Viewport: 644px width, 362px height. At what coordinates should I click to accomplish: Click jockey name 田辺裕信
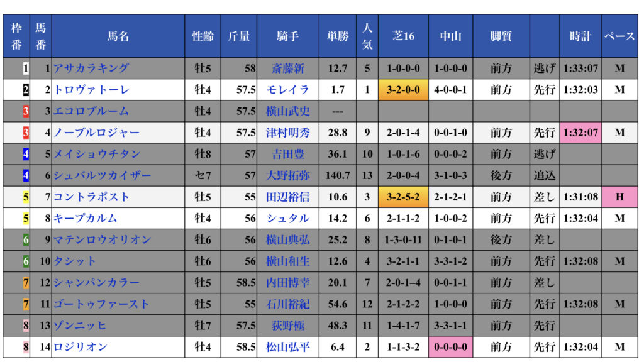[x=287, y=197]
